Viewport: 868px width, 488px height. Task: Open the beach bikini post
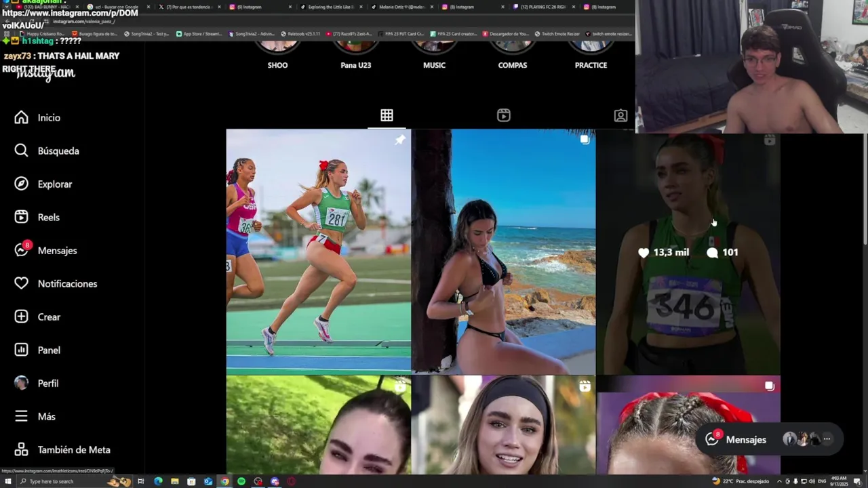pos(503,251)
